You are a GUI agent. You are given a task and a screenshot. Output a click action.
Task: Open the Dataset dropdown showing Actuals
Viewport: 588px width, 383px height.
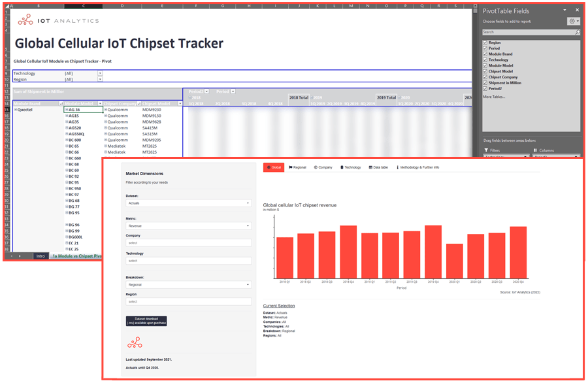tap(189, 203)
